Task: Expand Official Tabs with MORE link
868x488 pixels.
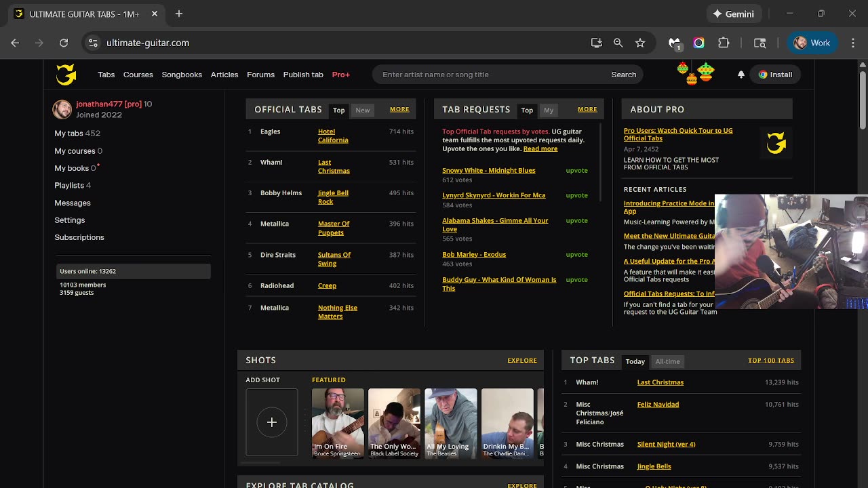Action: pyautogui.click(x=399, y=109)
